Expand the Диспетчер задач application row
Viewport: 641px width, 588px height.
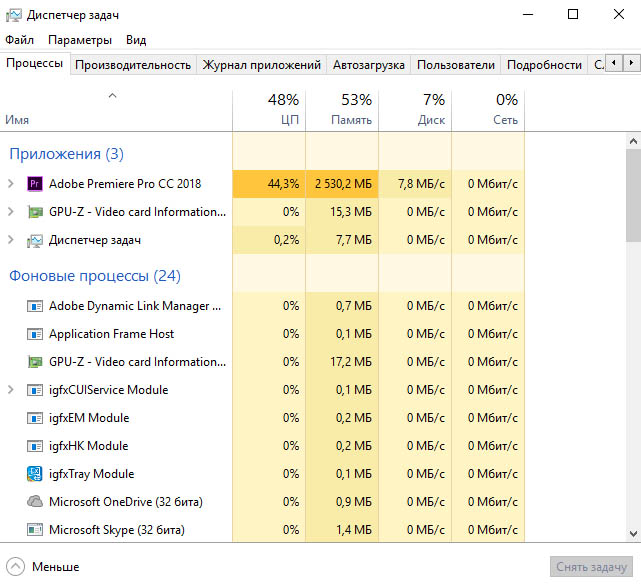point(11,240)
